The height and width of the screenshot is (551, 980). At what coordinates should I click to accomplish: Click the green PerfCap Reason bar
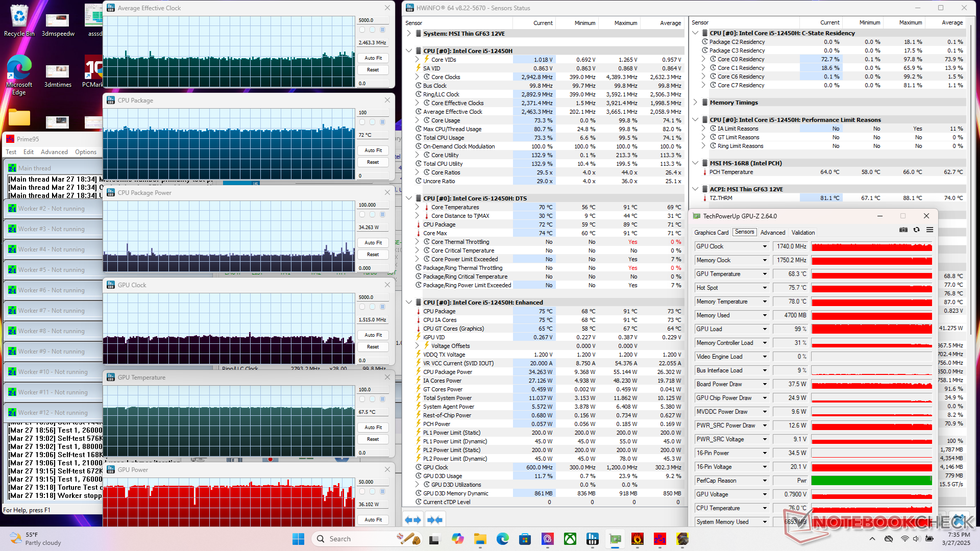tap(871, 481)
